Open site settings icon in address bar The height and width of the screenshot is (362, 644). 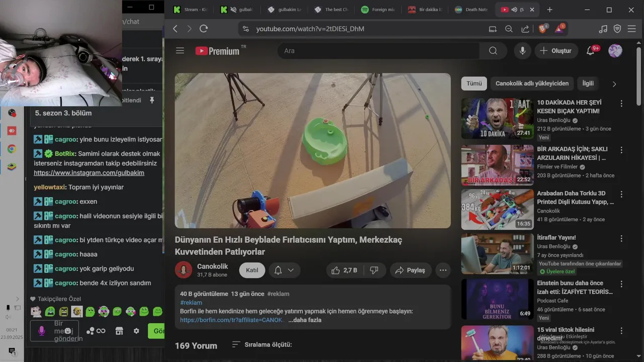(x=246, y=29)
